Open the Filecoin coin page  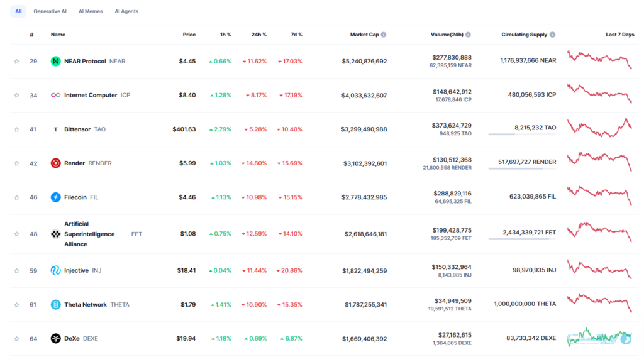tap(75, 197)
